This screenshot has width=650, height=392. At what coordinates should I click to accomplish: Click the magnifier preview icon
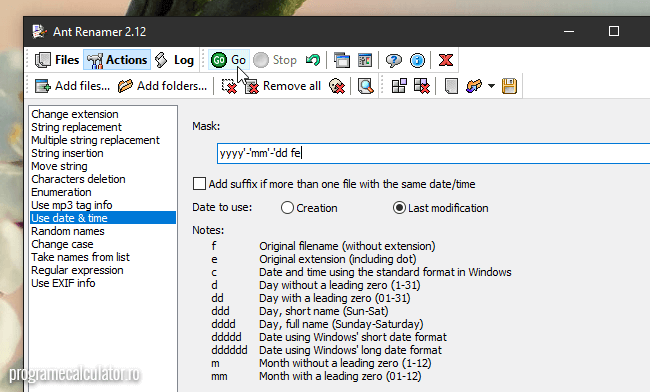pyautogui.click(x=365, y=86)
